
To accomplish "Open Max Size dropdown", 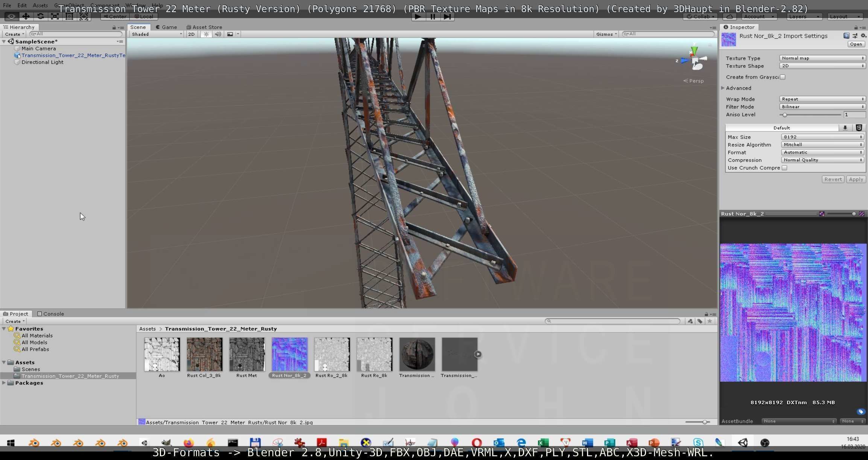I will [822, 137].
